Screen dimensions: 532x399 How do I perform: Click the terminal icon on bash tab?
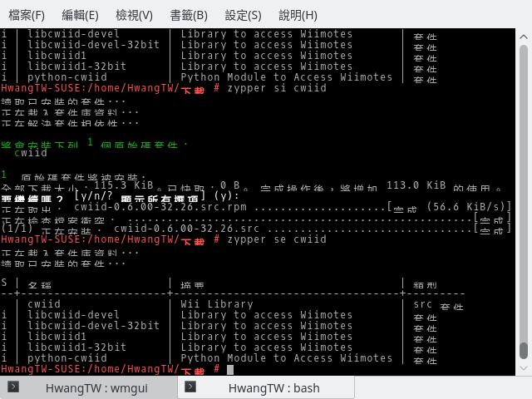pos(190,387)
